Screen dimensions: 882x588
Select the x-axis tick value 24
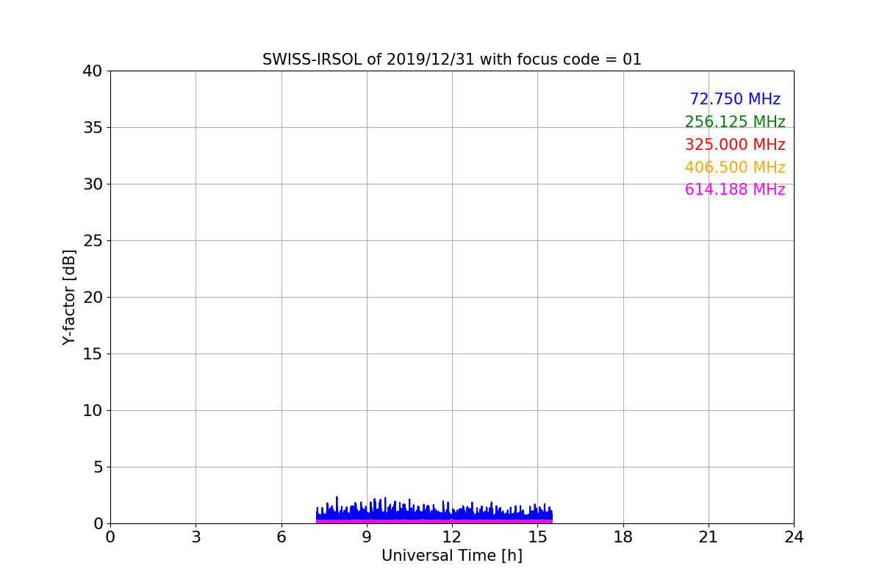(x=794, y=537)
